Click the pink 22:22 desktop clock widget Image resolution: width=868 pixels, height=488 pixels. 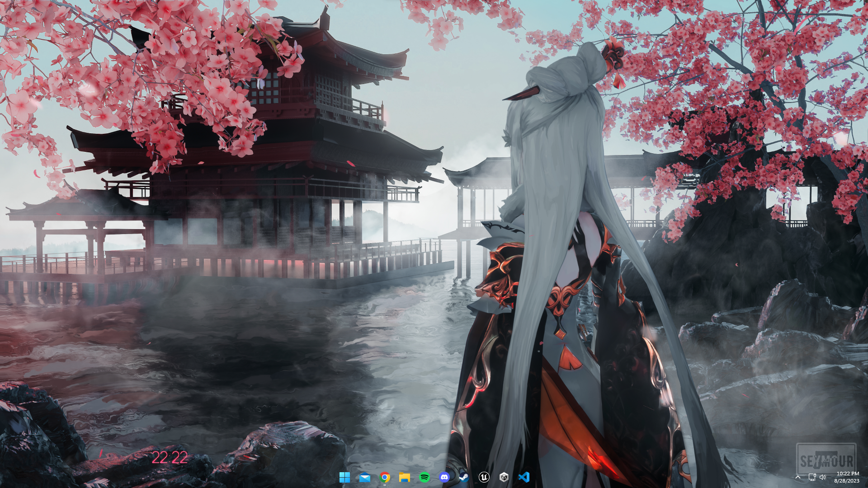170,458
